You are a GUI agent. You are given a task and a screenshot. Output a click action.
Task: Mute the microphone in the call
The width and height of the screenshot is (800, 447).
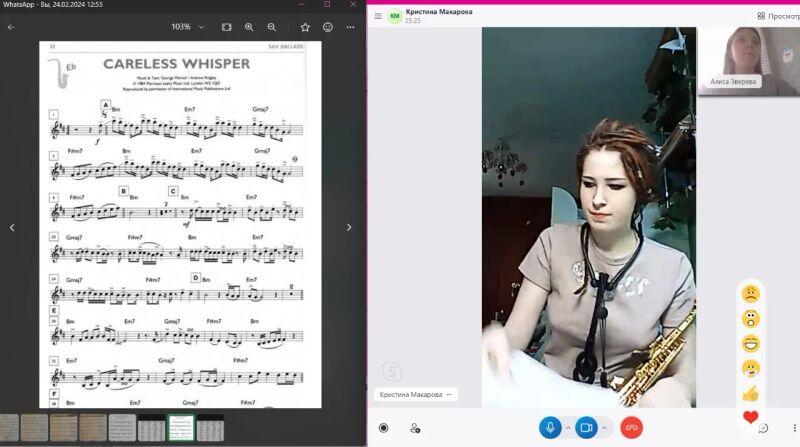coord(550,428)
